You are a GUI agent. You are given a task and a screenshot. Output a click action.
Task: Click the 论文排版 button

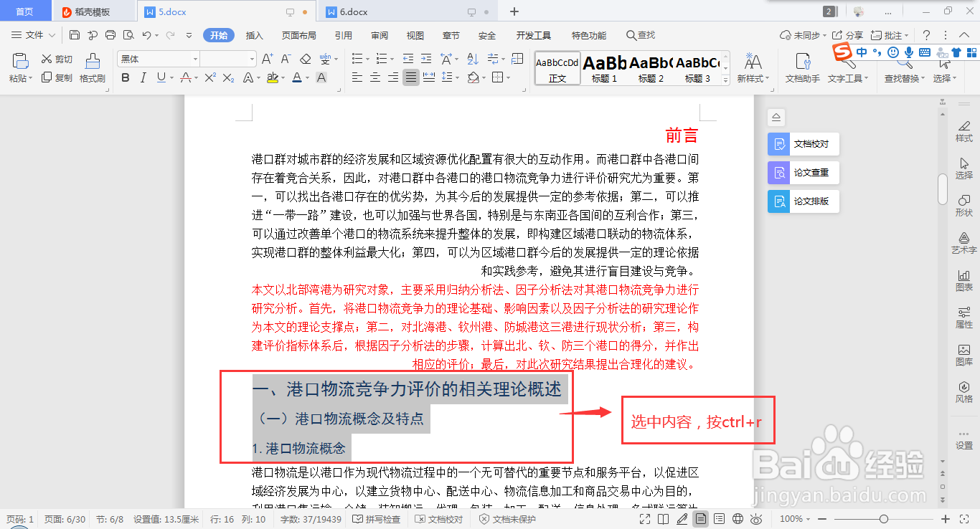coord(801,201)
